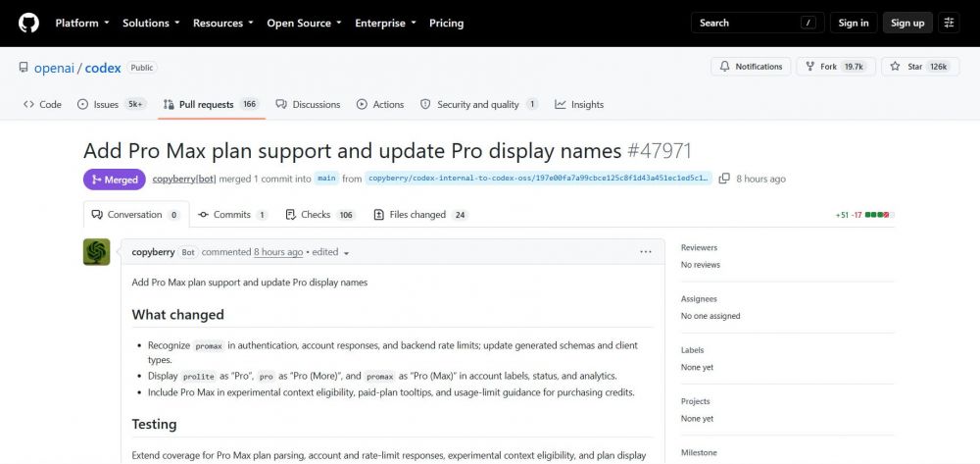
Task: Click the Milestone sidebar heading
Action: pyautogui.click(x=699, y=453)
